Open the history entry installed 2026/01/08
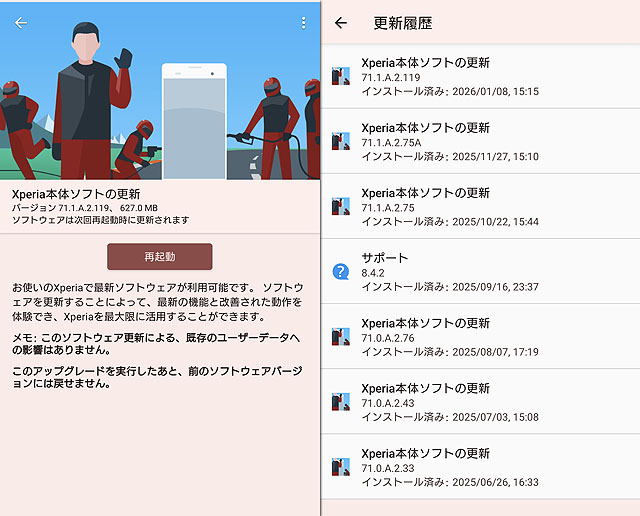 (x=480, y=76)
